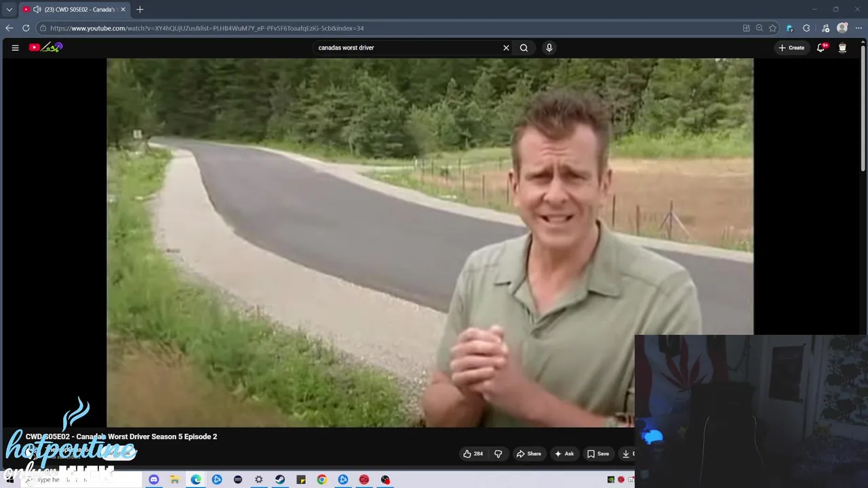Open the YouTube guide hamburger menu
This screenshot has height=488, width=868.
[x=15, y=47]
